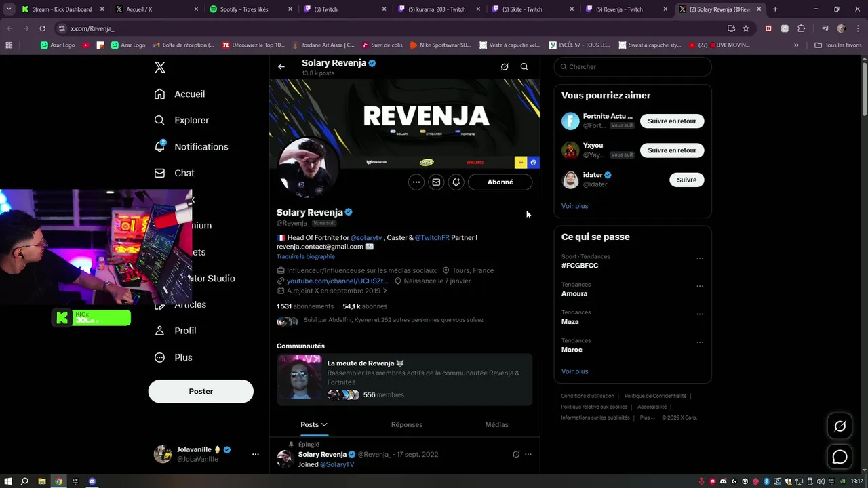Click the Poster button

(x=201, y=391)
